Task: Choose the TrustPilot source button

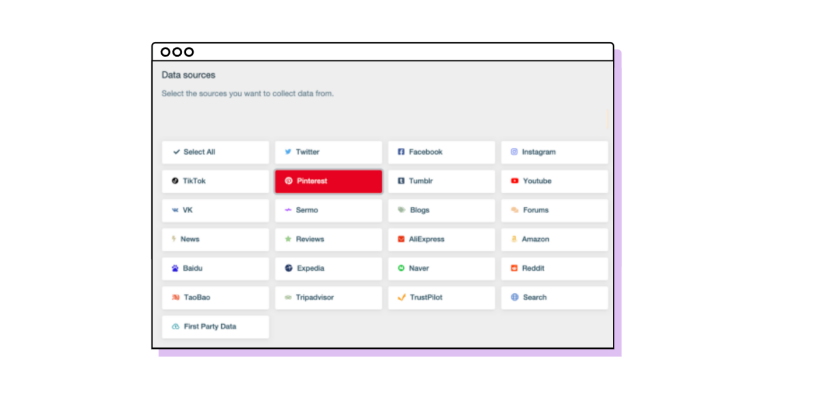Action: (441, 297)
